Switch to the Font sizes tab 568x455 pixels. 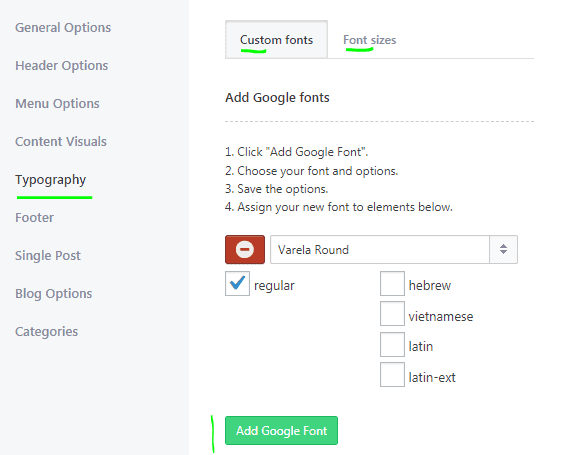click(x=369, y=40)
